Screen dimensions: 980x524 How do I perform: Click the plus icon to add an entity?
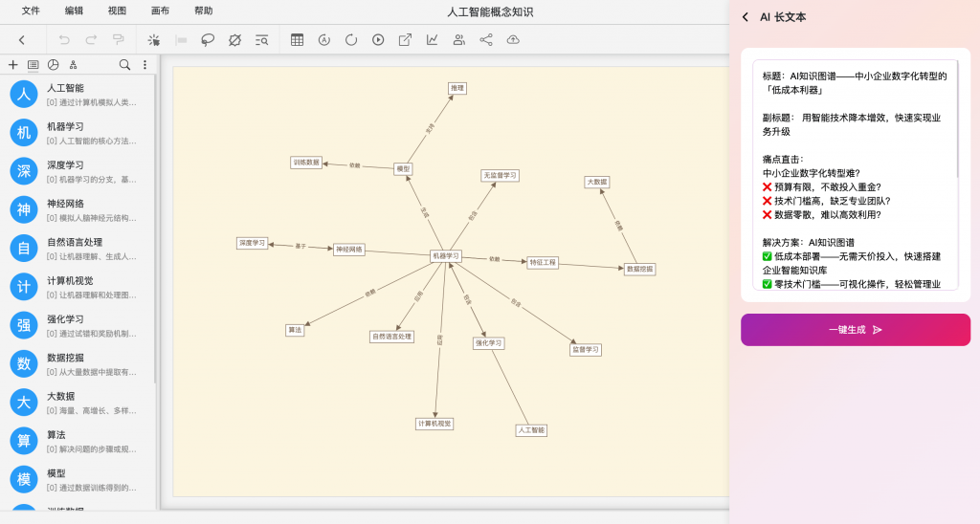pos(12,65)
